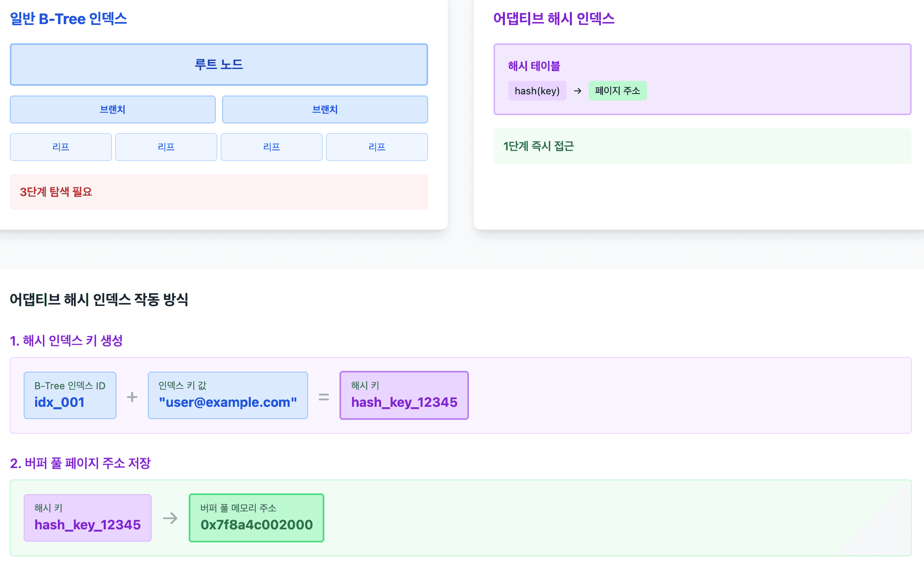Click the left 브랜치 branch box
924x571 pixels.
point(112,109)
